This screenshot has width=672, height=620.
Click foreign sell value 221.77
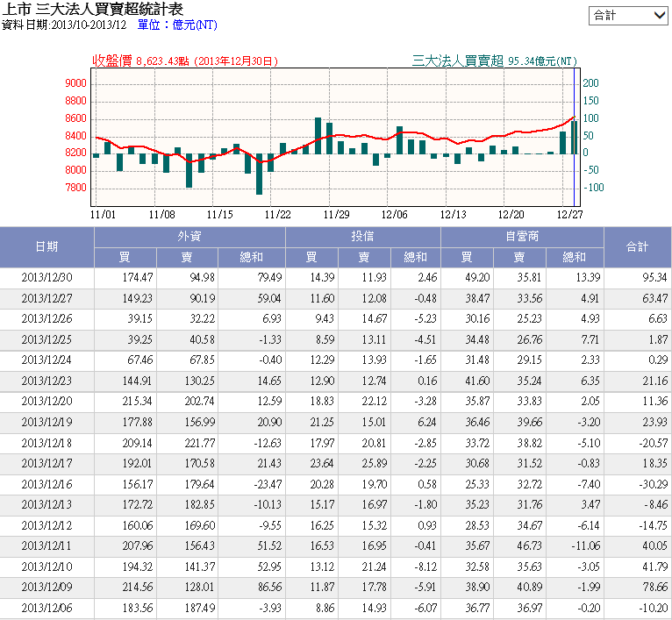click(x=200, y=443)
